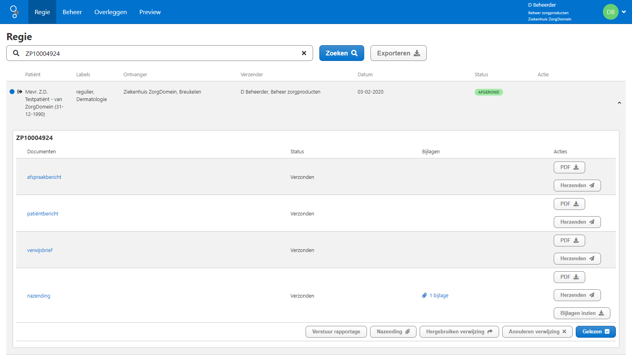
Task: Click the Exporteren button
Action: 398,53
